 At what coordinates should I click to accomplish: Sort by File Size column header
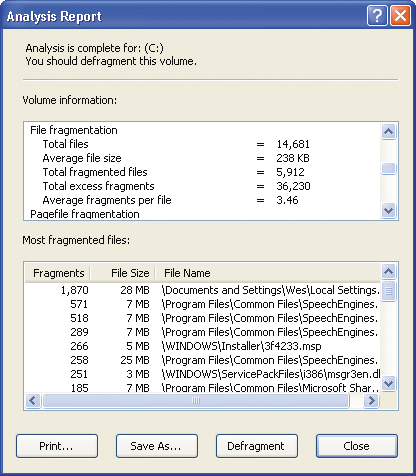point(123,273)
